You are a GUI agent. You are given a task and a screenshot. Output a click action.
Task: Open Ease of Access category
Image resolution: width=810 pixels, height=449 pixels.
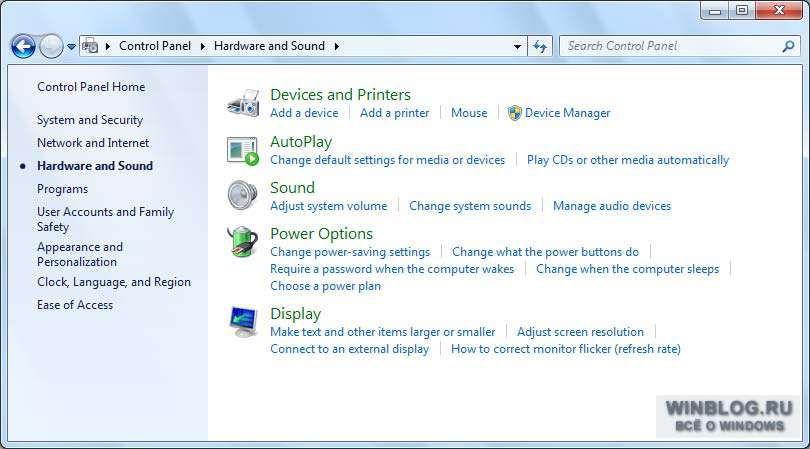75,305
